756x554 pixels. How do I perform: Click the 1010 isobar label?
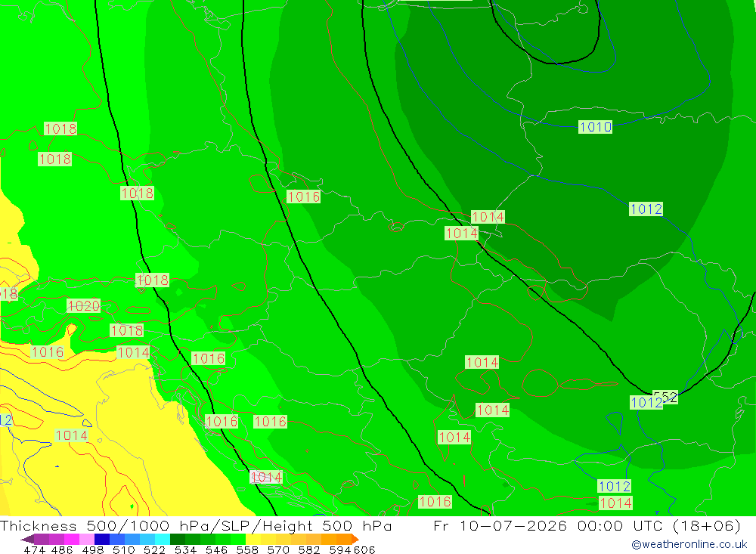coord(596,127)
